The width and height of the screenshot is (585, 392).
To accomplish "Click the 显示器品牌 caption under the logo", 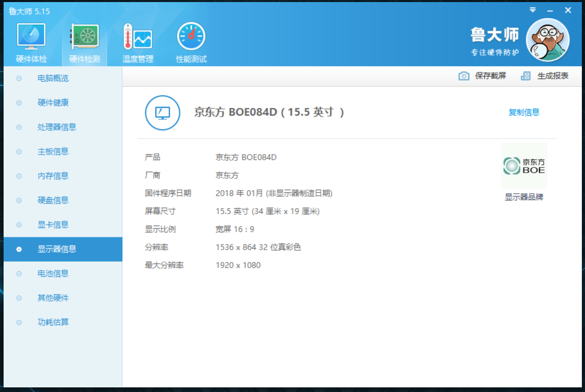I will 524,197.
